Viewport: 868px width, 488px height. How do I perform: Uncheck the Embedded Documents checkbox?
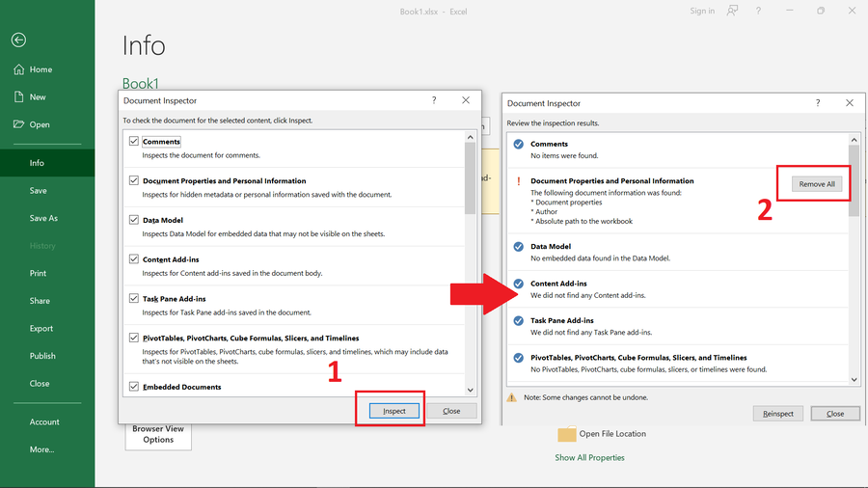133,386
